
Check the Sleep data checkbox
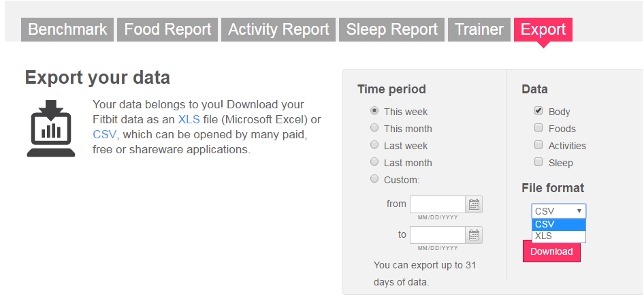pos(538,162)
